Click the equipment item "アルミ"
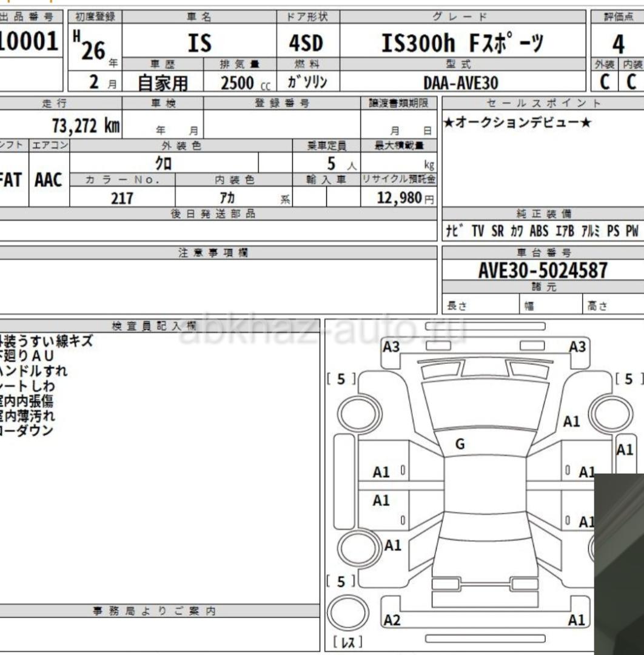Image resolution: width=644 pixels, height=655 pixels. [x=591, y=231]
